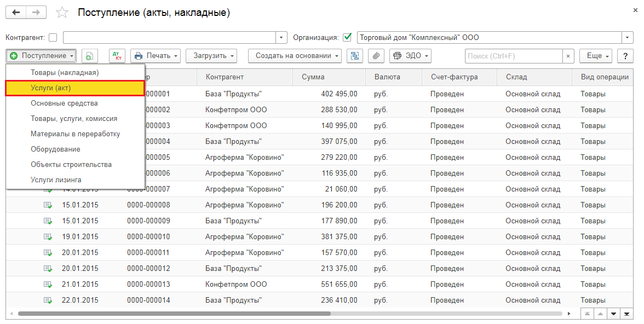Click the Загрузить button
The image size is (644, 324).
tap(211, 56)
